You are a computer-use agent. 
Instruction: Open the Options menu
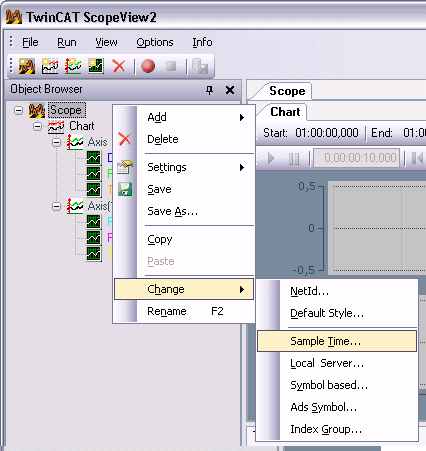[x=155, y=42]
